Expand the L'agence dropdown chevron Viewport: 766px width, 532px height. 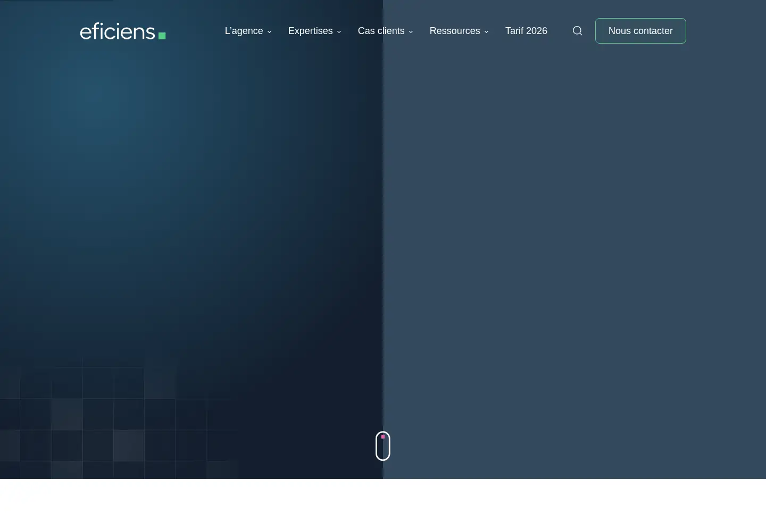point(269,31)
